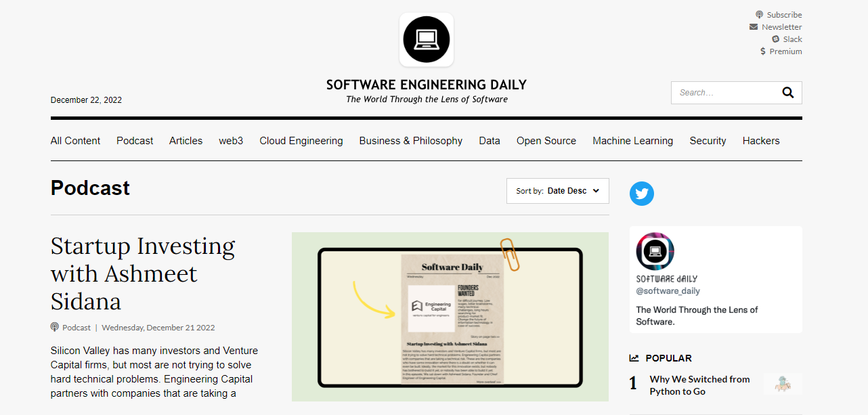Click the POPULAR section heading
868x415 pixels.
click(668, 358)
